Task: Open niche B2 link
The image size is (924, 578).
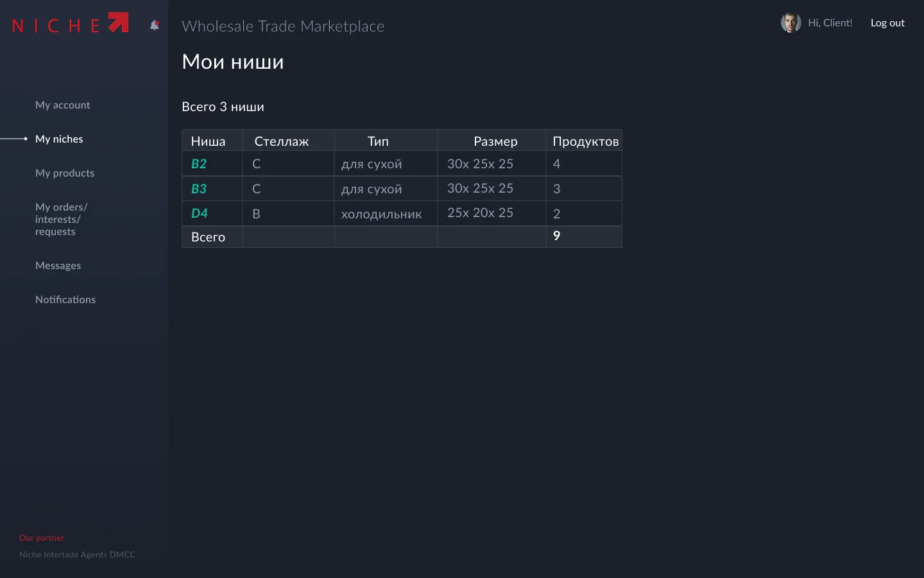Action: pos(199,164)
